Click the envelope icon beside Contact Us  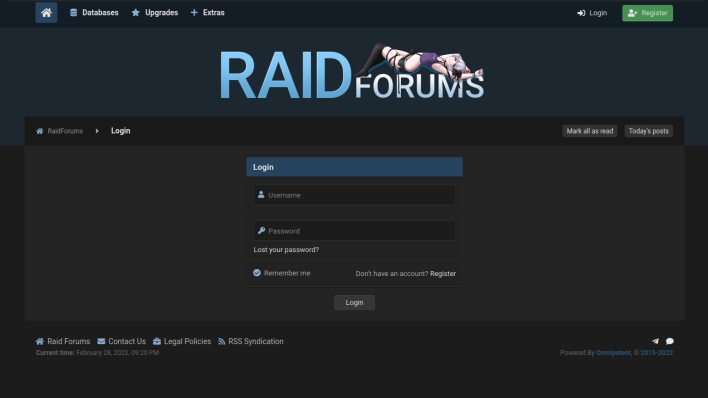pyautogui.click(x=101, y=341)
